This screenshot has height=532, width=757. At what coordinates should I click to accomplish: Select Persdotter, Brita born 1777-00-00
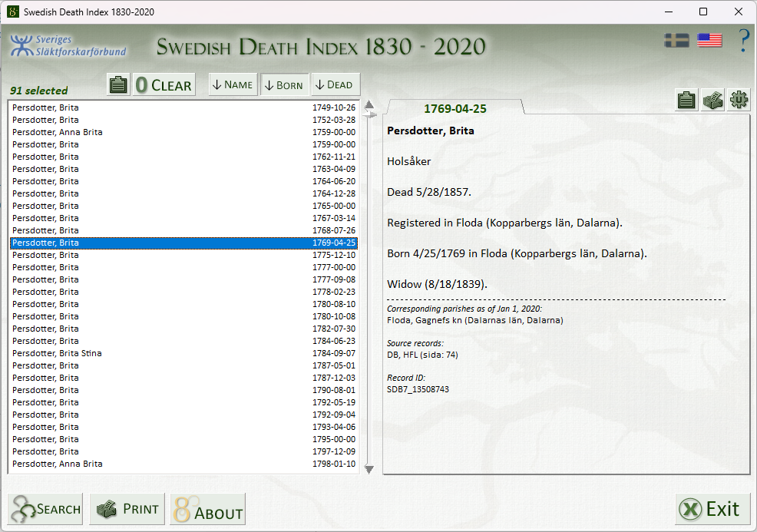click(x=184, y=267)
